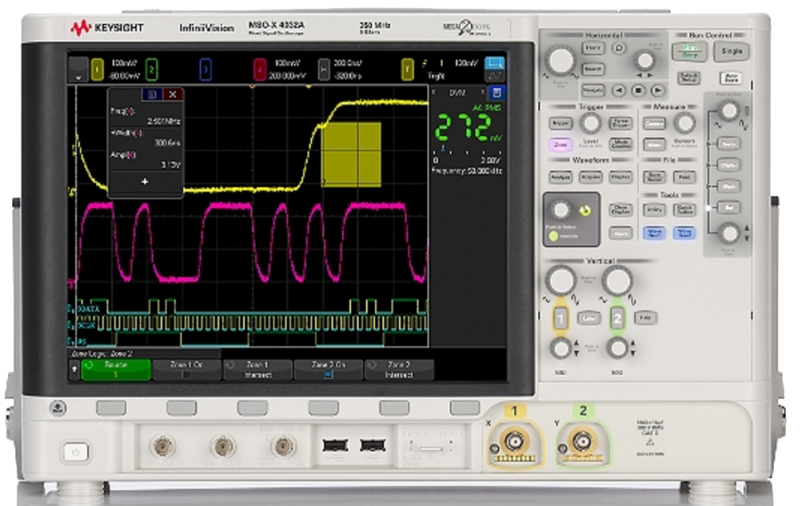
Task: Open the DVM panel menu icon
Action: pos(497,93)
